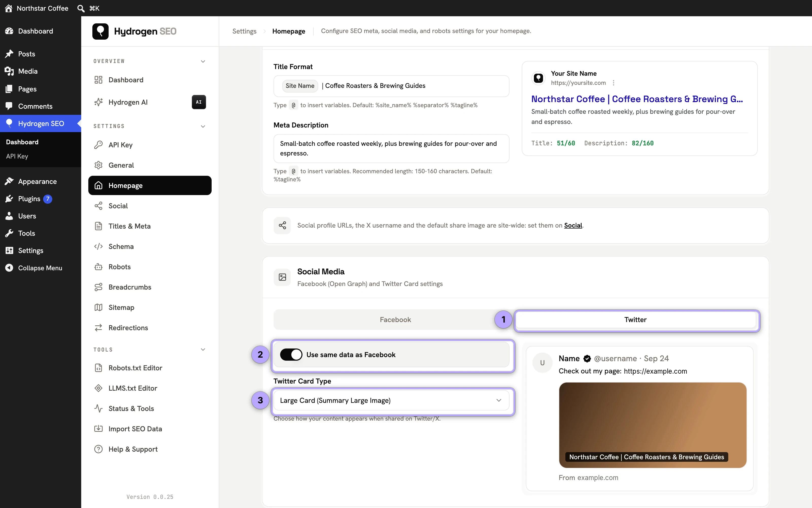Click the Hydrogen SEO logo icon
The image size is (812, 508).
pos(100,31)
